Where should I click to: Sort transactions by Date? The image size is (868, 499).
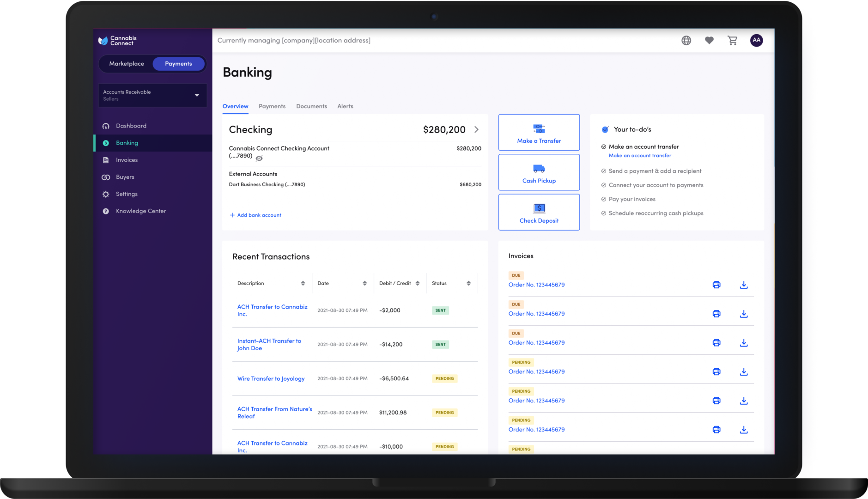[364, 283]
